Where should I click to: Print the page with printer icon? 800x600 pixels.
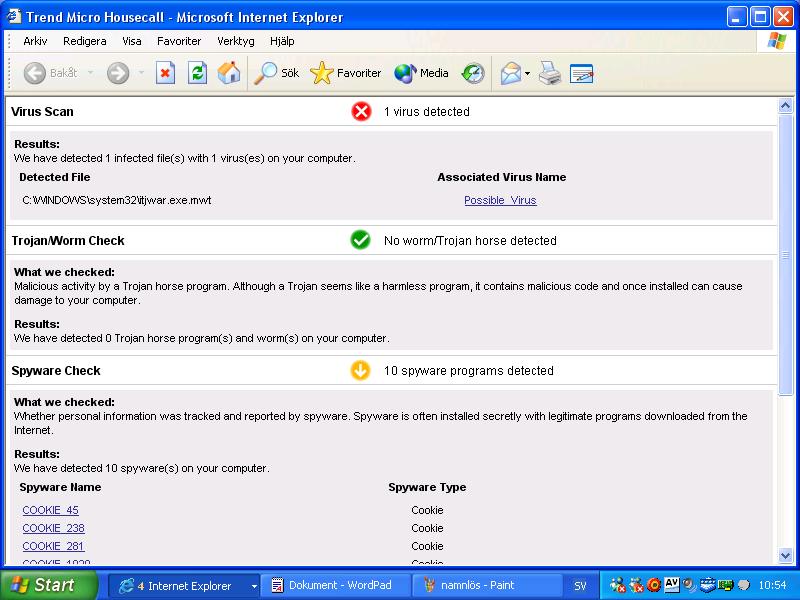pos(550,73)
